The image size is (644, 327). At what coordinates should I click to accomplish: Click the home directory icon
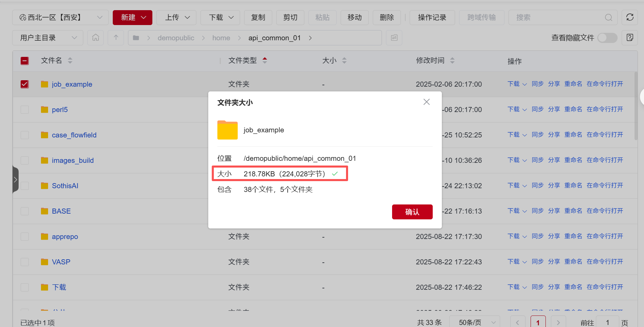pos(95,38)
